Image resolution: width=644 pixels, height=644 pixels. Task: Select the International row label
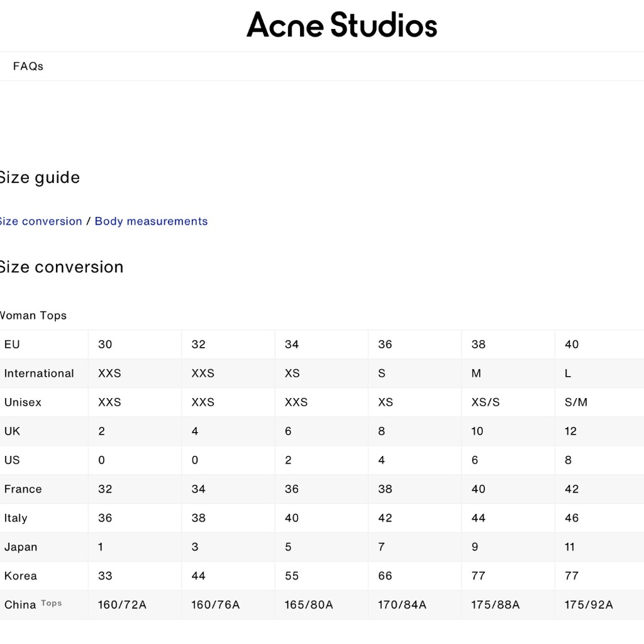click(x=39, y=373)
